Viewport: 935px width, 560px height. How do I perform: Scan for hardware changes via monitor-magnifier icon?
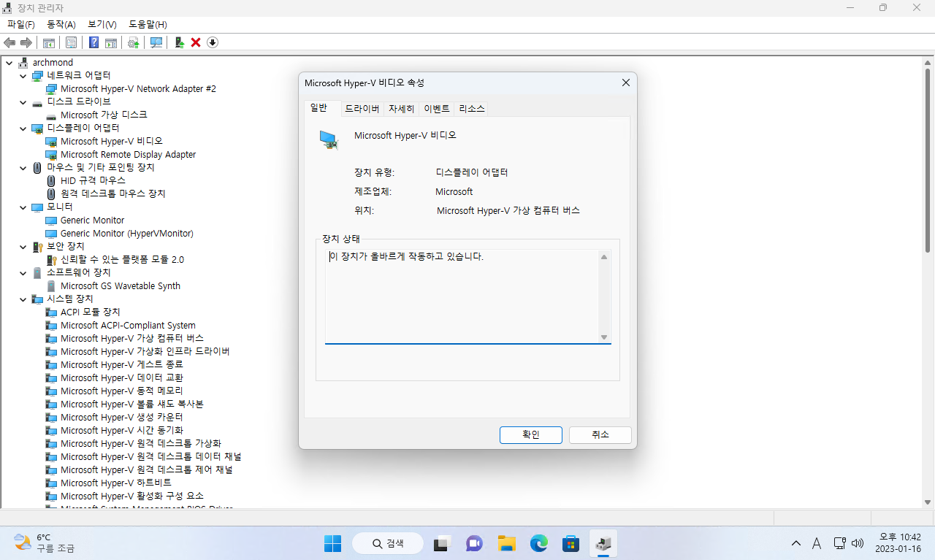pos(156,42)
